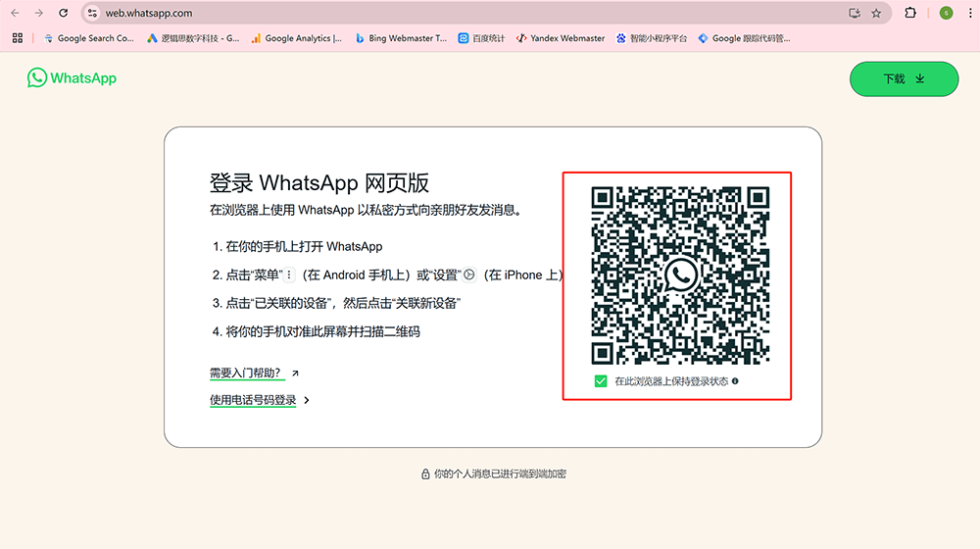
Task: Click the text 你的个人消息已进行端到端加密
Action: click(x=500, y=474)
